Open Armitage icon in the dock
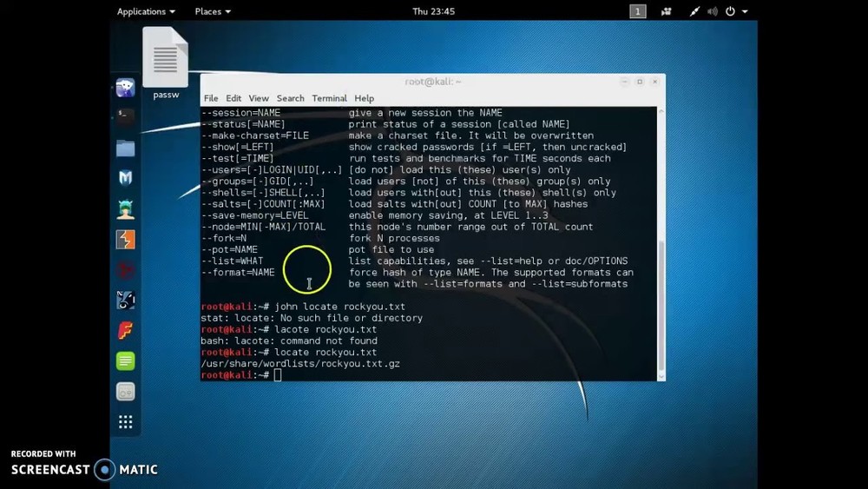Screen dimensions: 868x489 click(x=126, y=208)
